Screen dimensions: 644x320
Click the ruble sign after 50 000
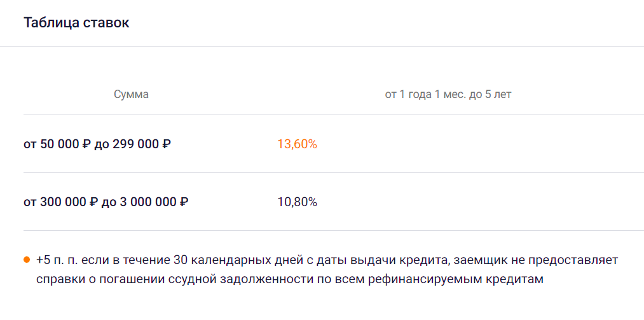pyautogui.click(x=86, y=144)
